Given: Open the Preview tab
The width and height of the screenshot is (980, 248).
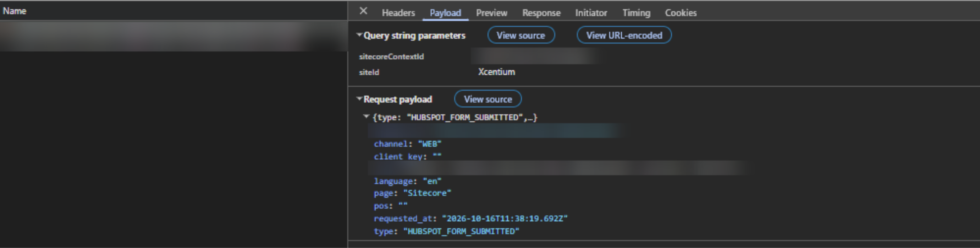Looking at the screenshot, I should [491, 13].
